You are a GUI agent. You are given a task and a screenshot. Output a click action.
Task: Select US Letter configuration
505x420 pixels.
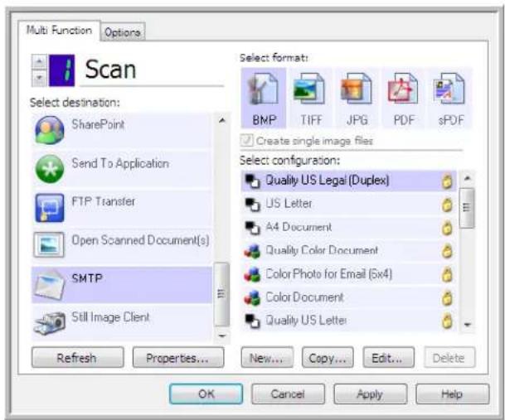tap(349, 205)
